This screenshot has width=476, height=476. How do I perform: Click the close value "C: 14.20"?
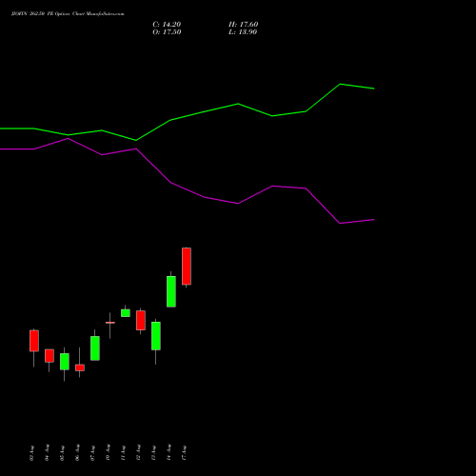point(167,25)
